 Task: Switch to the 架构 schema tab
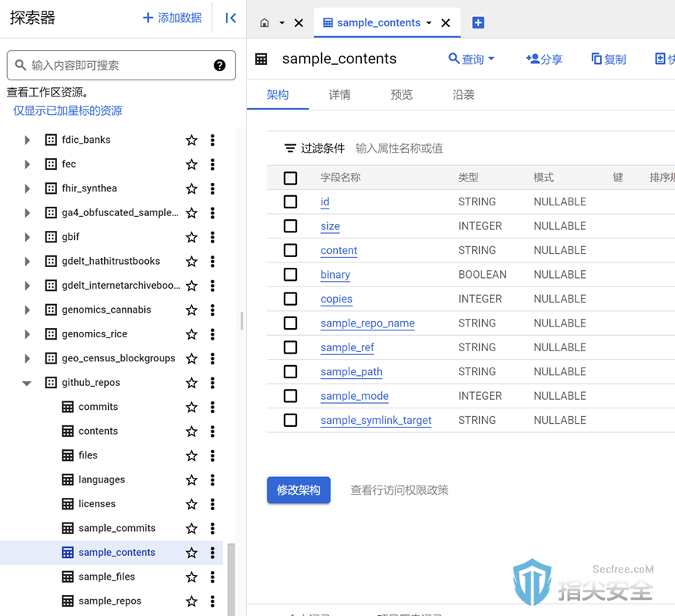278,95
